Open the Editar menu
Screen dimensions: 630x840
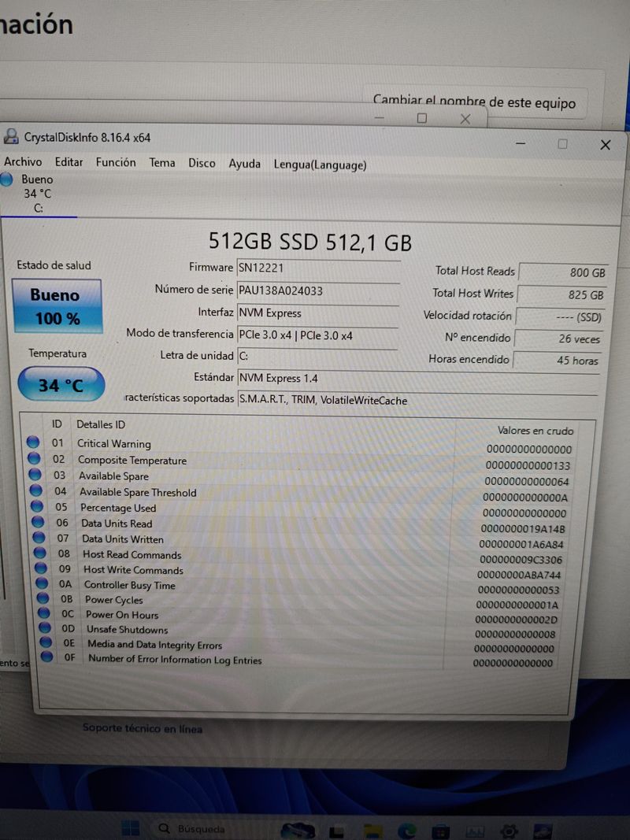(69, 162)
